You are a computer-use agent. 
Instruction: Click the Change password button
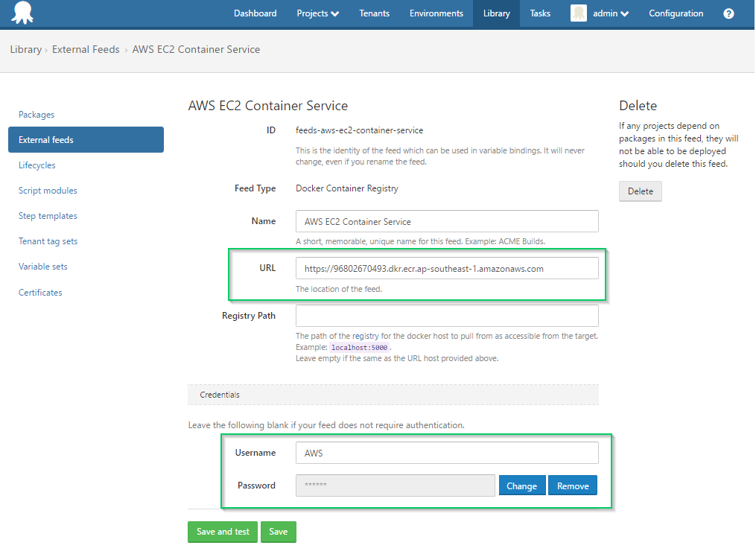click(521, 486)
